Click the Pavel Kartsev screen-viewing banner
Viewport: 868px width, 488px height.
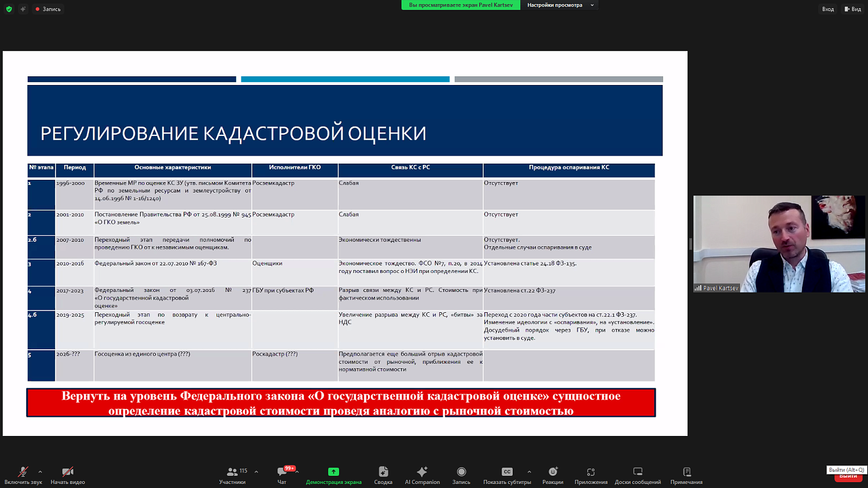tap(460, 5)
